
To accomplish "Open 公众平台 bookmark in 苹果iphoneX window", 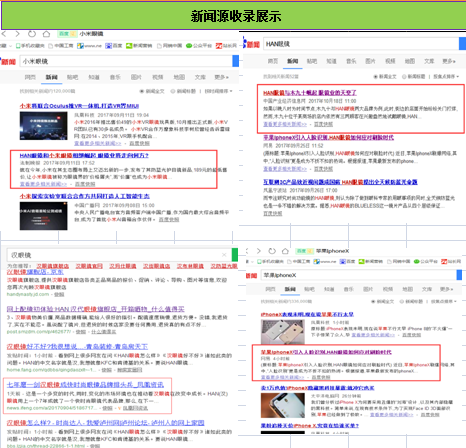I will pyautogui.click(x=426, y=262).
